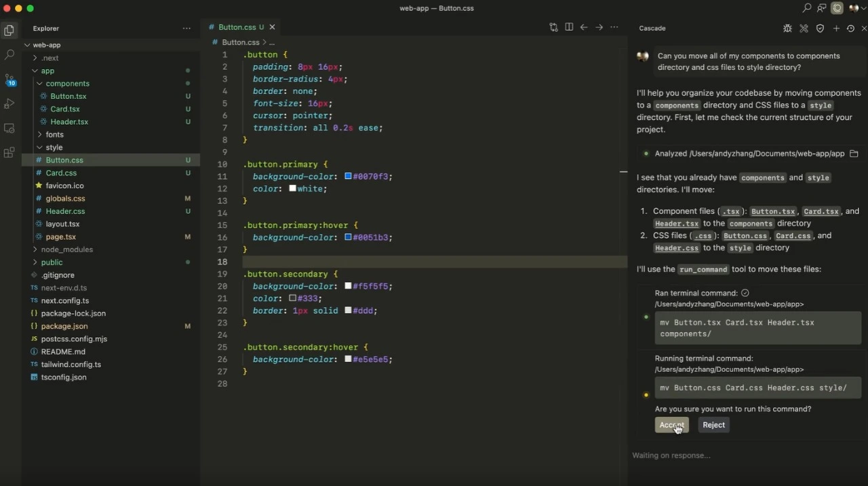Screen dimensions: 868x486
Task: Expand the fonts folder
Action: pos(54,134)
